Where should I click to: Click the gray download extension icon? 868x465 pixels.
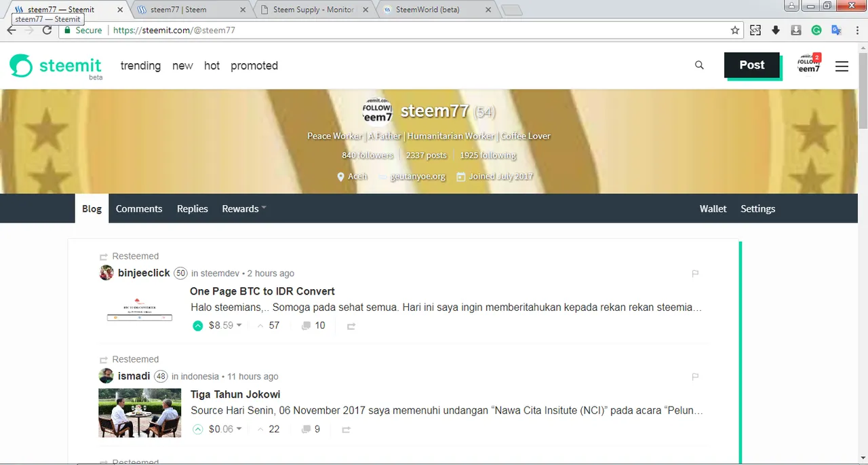point(796,31)
